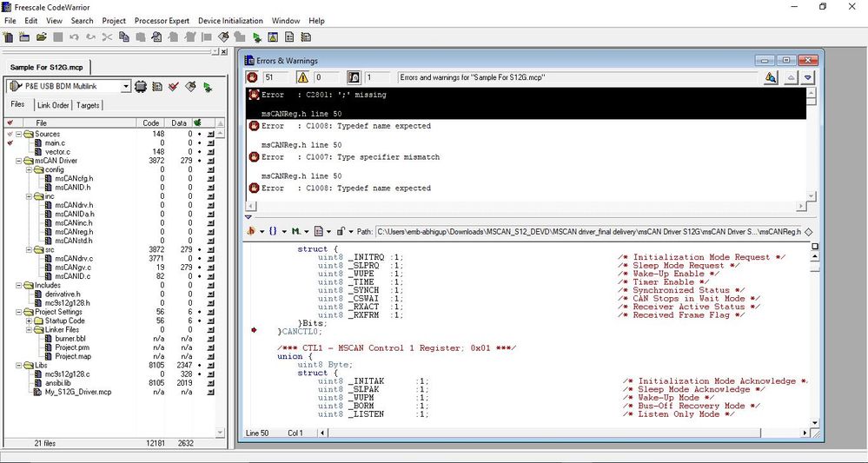
Task: Open the P&E USB BDM Multilink dropdown
Action: [125, 87]
